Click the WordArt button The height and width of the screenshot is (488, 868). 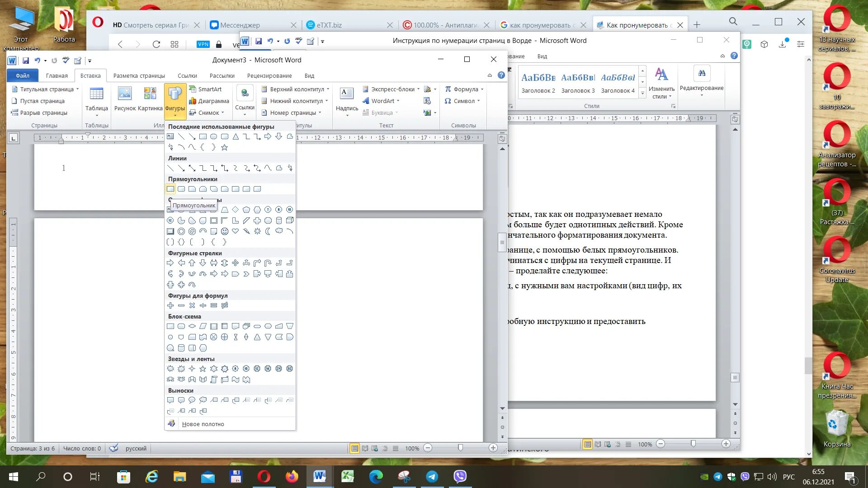point(382,101)
